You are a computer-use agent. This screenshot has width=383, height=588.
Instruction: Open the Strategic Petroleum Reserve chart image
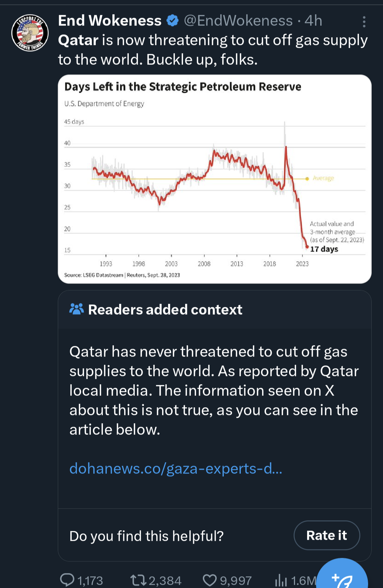215,179
